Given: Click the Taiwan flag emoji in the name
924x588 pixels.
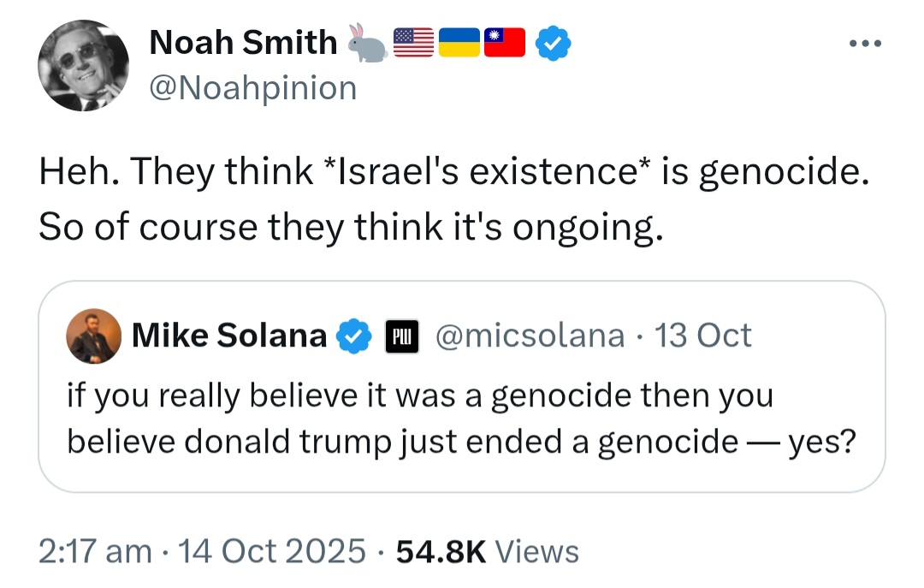Looking at the screenshot, I should point(505,43).
